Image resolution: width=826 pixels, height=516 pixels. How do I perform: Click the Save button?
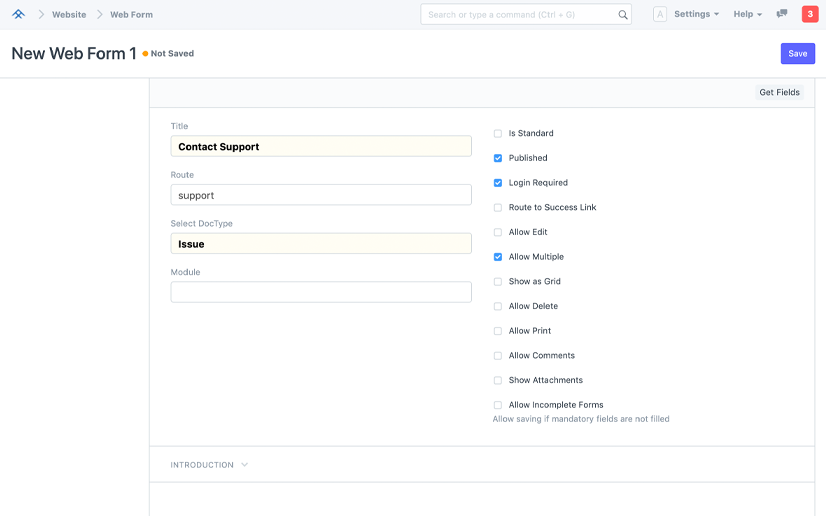point(797,54)
